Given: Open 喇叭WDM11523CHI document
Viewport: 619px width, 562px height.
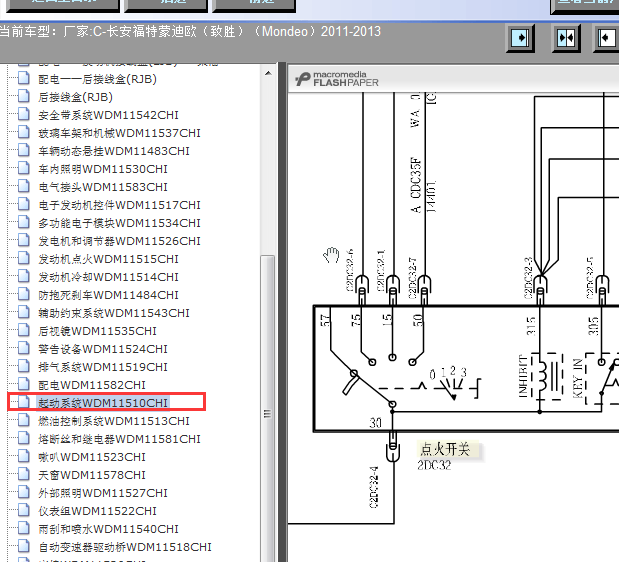Looking at the screenshot, I should tap(92, 457).
